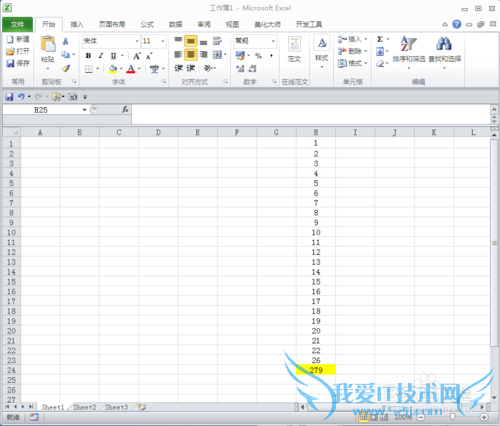Open the Format (格式) cells dropdown
The image size is (500, 426).
tap(353, 63)
